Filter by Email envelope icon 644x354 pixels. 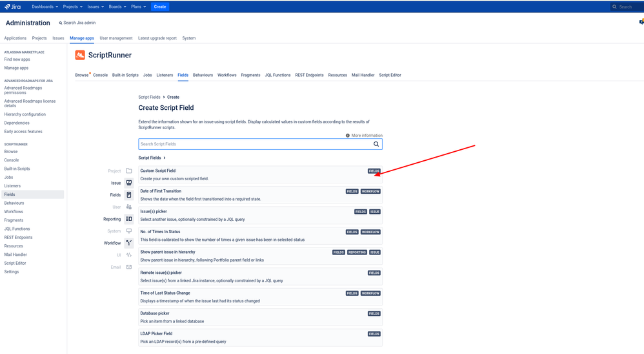(x=129, y=267)
